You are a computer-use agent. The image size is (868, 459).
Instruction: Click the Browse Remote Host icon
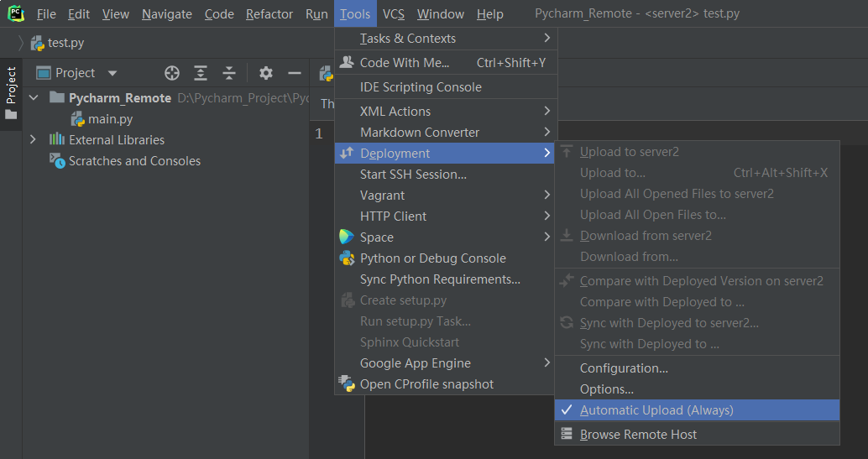click(567, 435)
